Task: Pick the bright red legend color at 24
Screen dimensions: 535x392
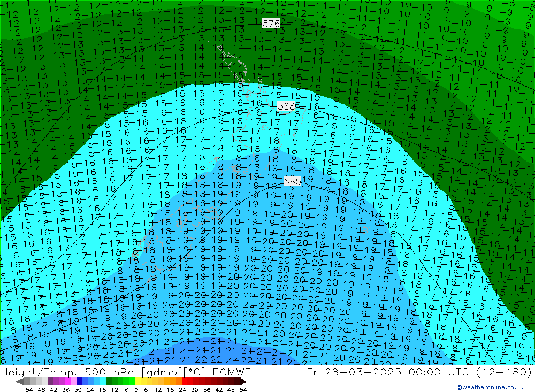Action: [185, 381]
